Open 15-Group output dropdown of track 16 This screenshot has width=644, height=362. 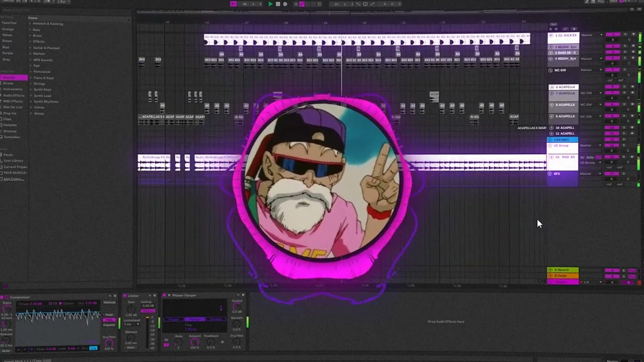tap(592, 162)
